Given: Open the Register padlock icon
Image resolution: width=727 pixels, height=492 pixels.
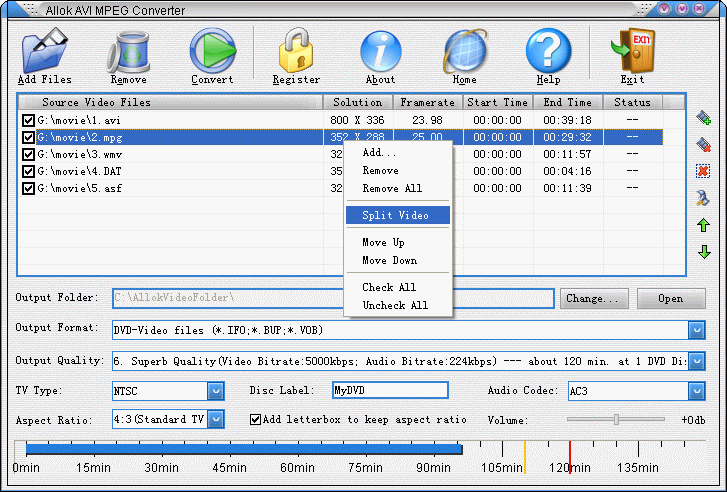Looking at the screenshot, I should click(296, 51).
